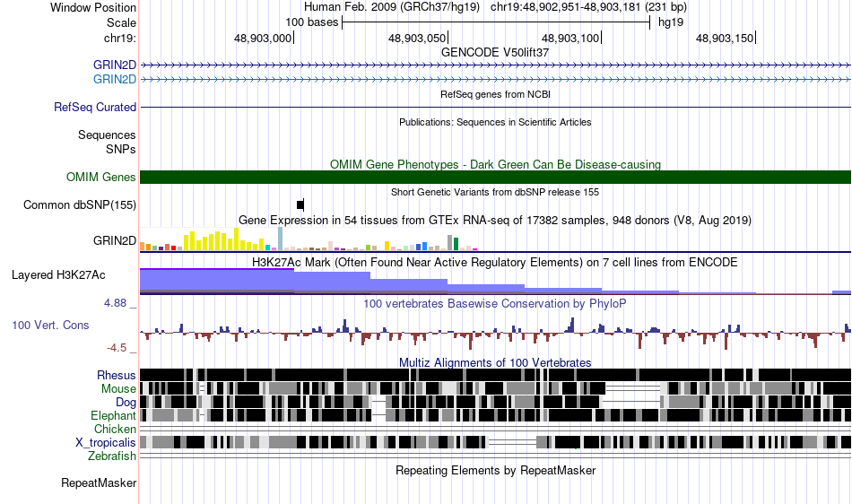
Task: Click the OMIM Genes track label
Action: 101,177
